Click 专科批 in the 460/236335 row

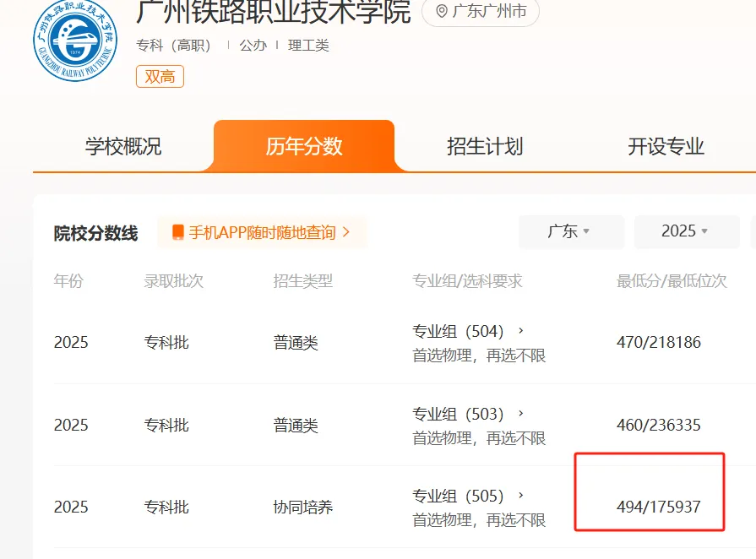pos(166,426)
